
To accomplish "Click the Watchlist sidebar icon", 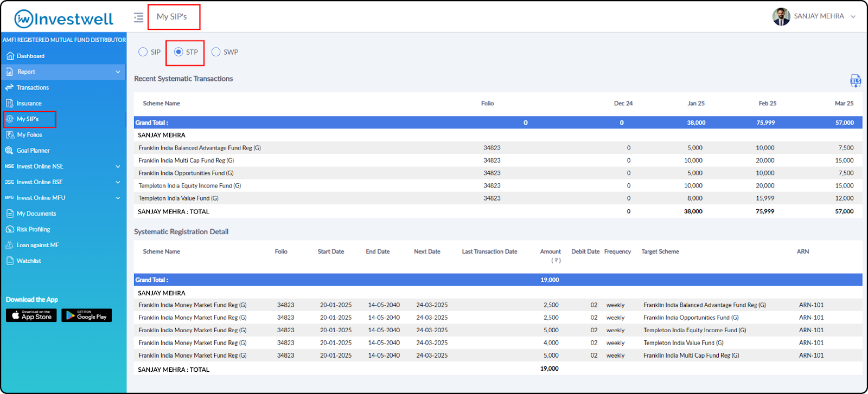I will (10, 261).
